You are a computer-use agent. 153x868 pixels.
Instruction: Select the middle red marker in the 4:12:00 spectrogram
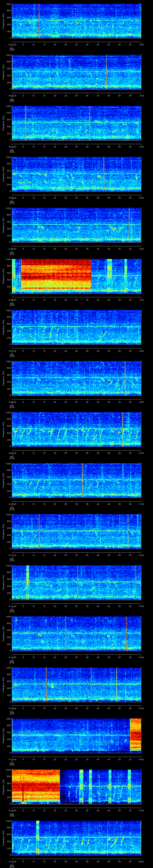77,582
